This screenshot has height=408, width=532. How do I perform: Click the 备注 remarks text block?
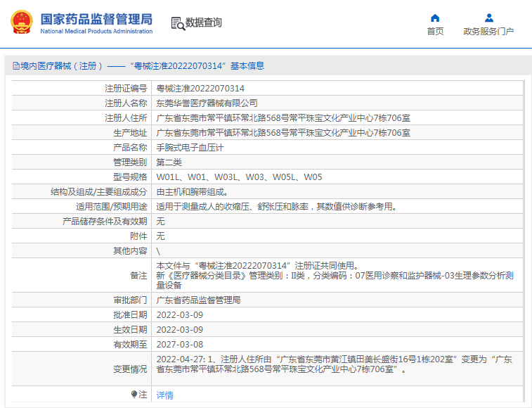pyautogui.click(x=335, y=275)
